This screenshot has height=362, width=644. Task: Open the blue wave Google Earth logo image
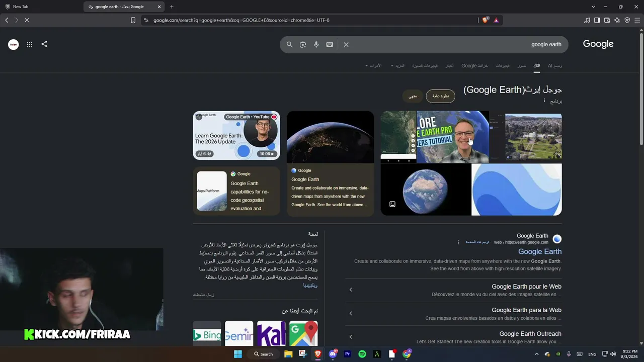click(x=517, y=190)
